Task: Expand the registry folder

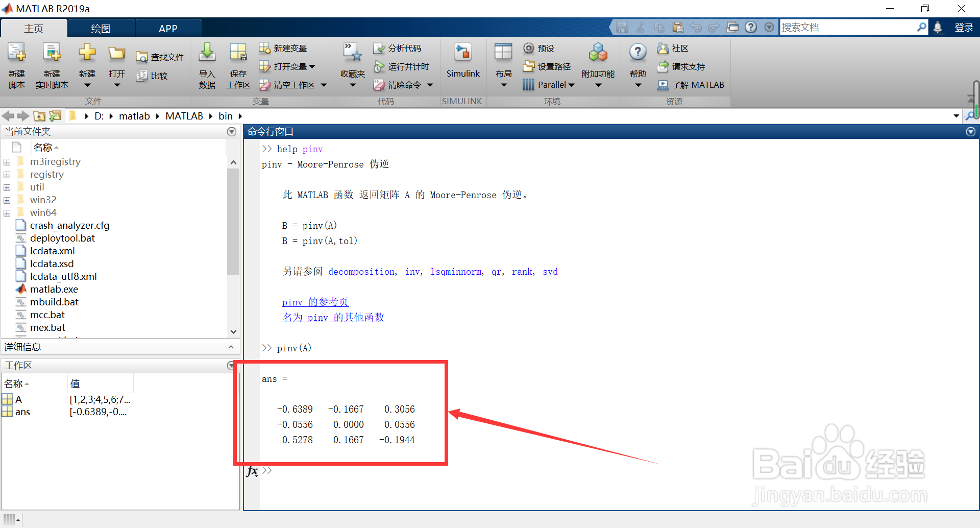Action: (7, 175)
